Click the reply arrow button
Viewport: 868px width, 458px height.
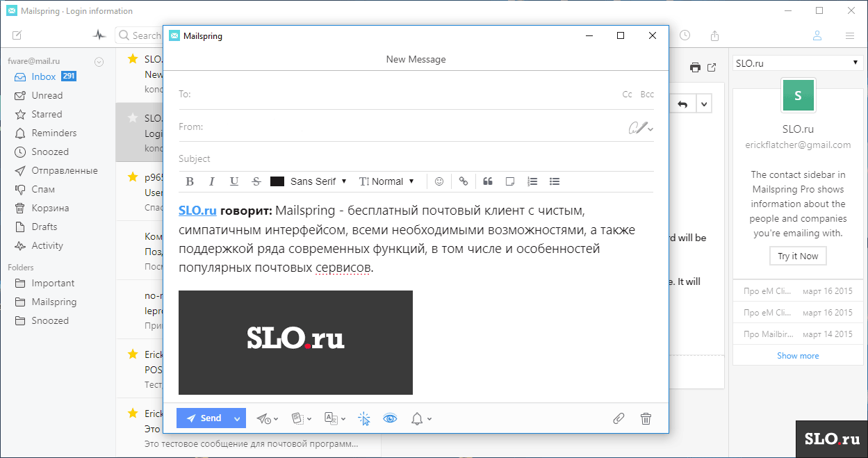(x=682, y=104)
